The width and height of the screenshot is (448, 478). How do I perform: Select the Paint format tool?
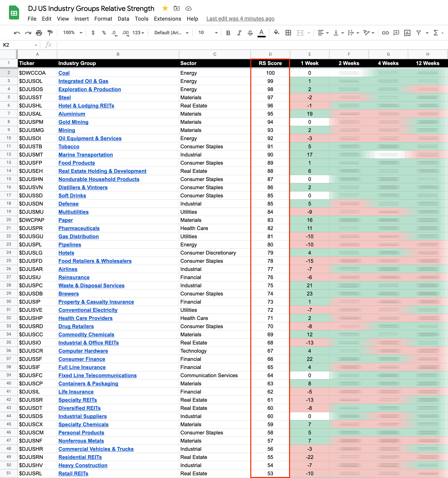click(x=50, y=33)
